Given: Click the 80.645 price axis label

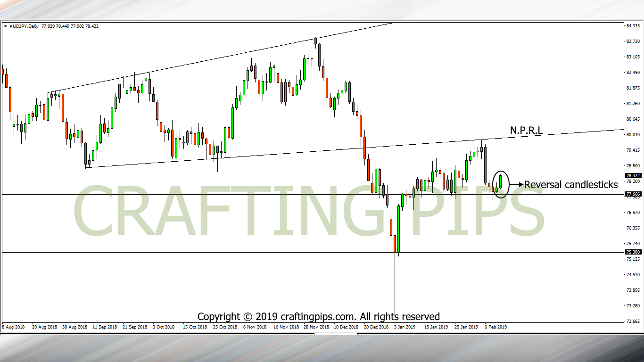Looking at the screenshot, I should tap(633, 119).
